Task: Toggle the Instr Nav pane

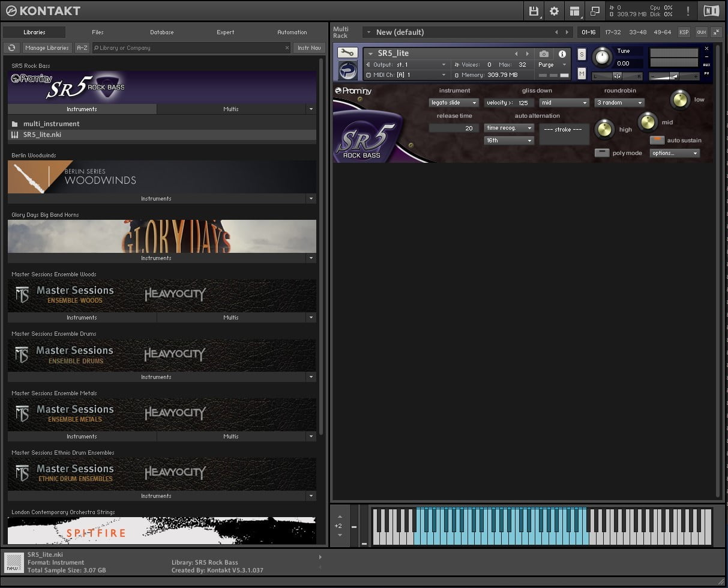Action: (309, 47)
